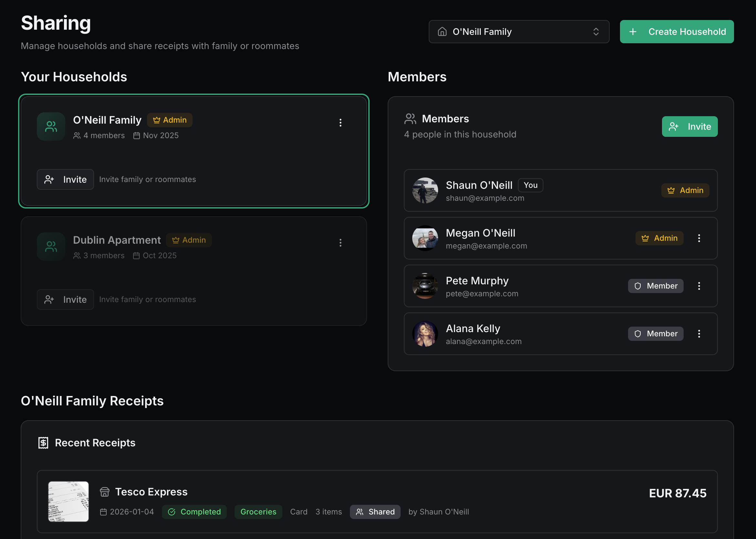Open Dublin Apartment three-dot menu

click(x=340, y=243)
